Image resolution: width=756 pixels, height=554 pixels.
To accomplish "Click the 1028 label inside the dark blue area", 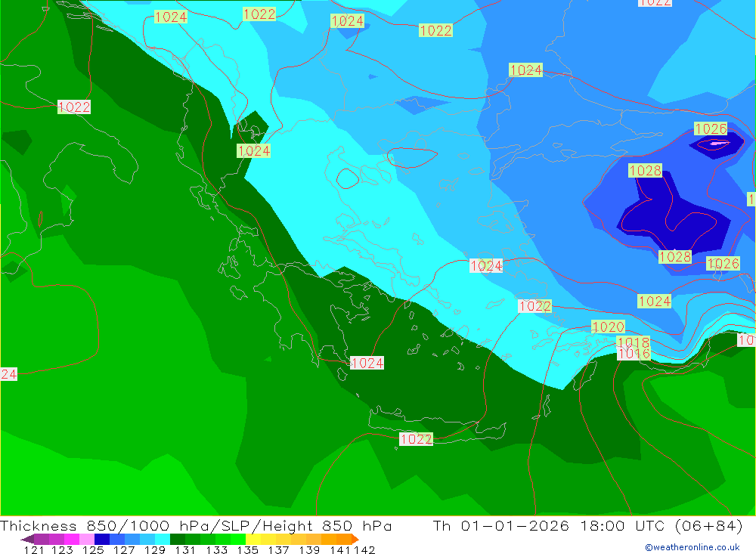I will (x=645, y=170).
